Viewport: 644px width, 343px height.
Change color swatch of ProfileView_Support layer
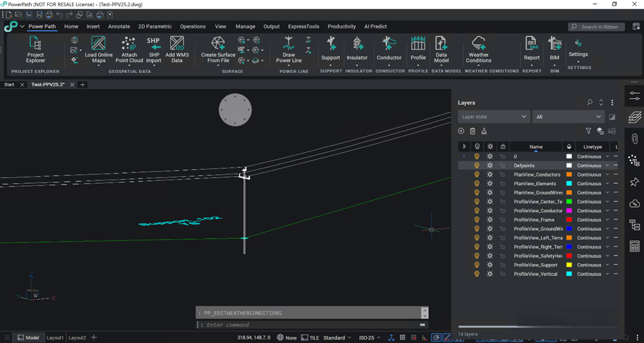569,265
